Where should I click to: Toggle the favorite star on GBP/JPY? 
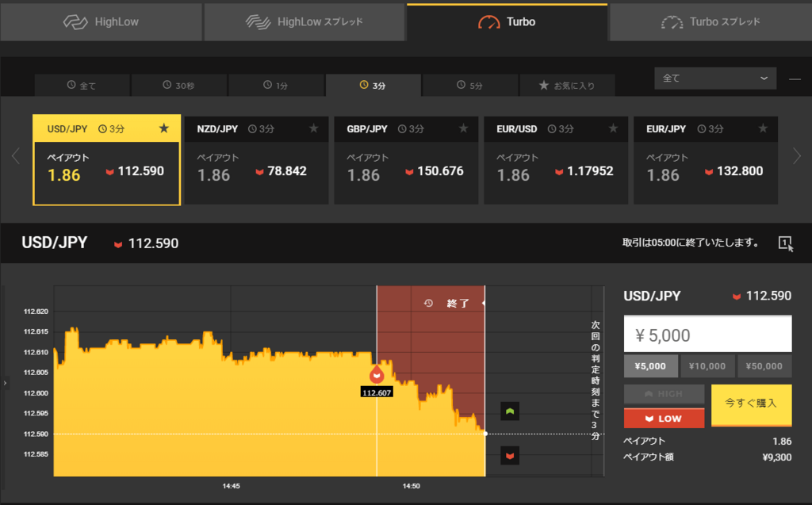[x=463, y=128]
